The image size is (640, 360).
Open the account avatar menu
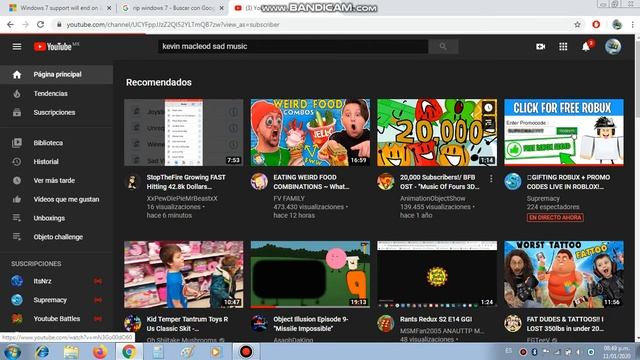coord(613,47)
